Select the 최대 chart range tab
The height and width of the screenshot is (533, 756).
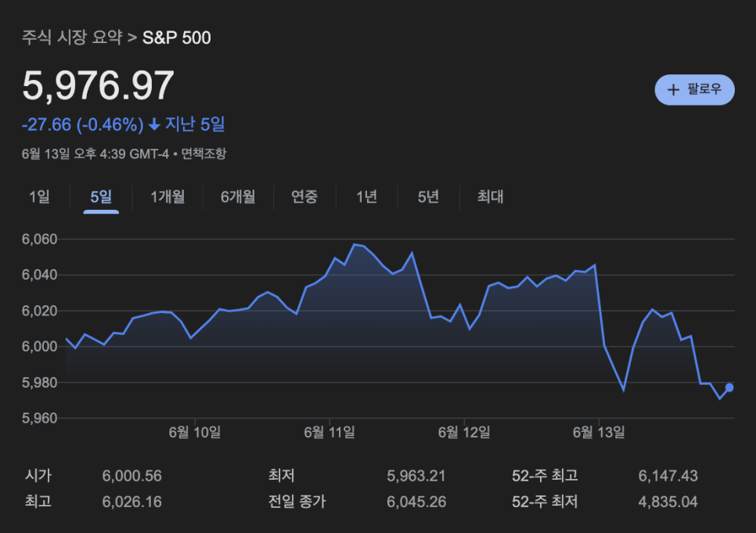click(x=491, y=196)
